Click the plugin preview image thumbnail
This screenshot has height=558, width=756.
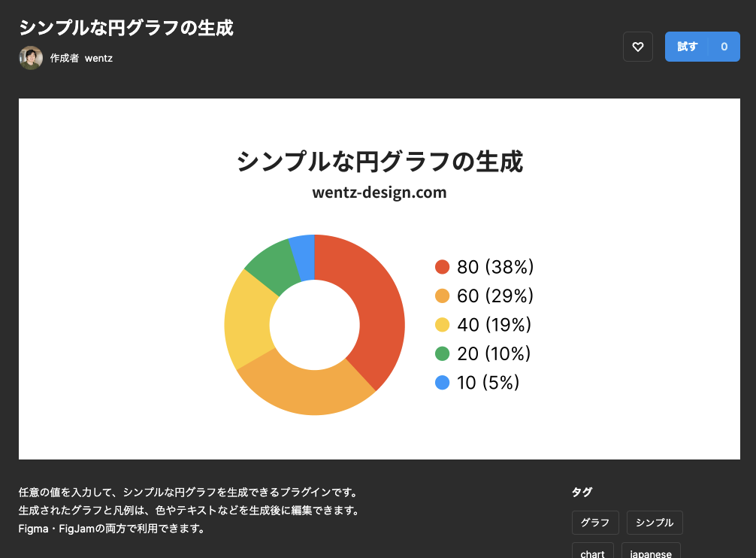[378, 277]
